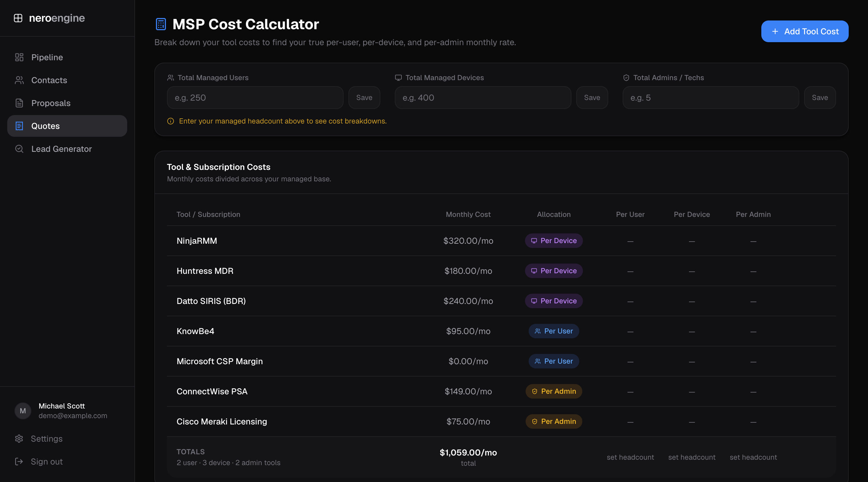Focus the Total Managed Users input
Viewport: 868px width, 482px height.
click(255, 98)
